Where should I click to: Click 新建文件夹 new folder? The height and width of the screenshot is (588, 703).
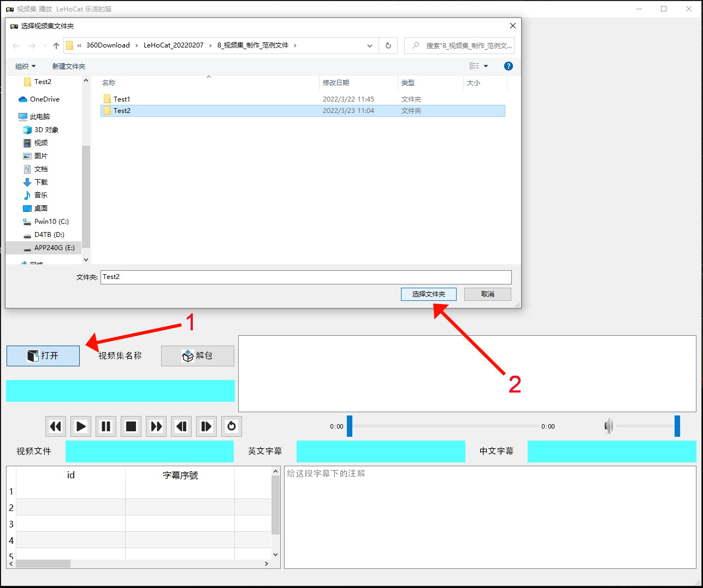(x=69, y=67)
